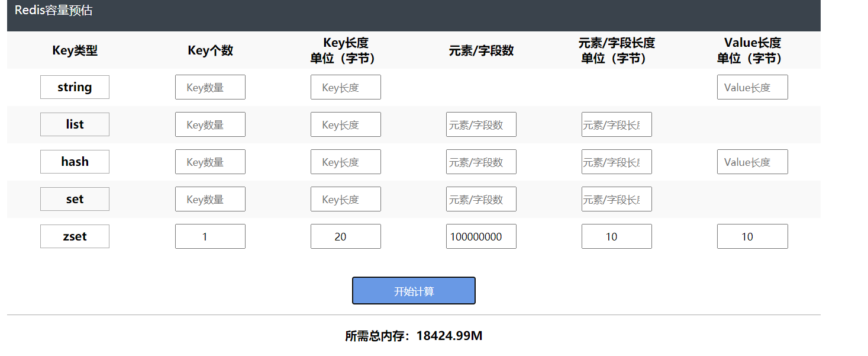The width and height of the screenshot is (868, 356).
Task: Focus the list row 元素/字段长度 input
Action: [x=617, y=124]
